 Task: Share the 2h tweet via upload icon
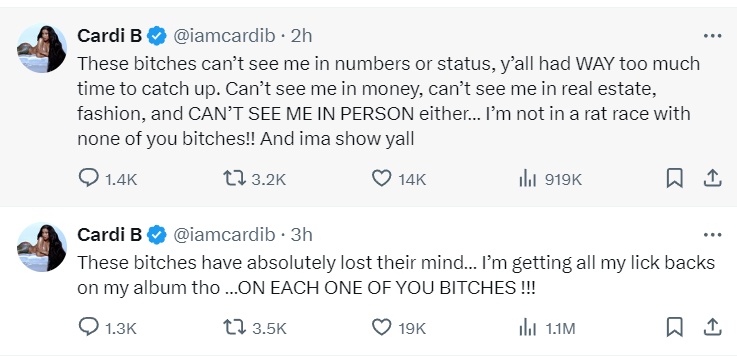click(x=712, y=178)
